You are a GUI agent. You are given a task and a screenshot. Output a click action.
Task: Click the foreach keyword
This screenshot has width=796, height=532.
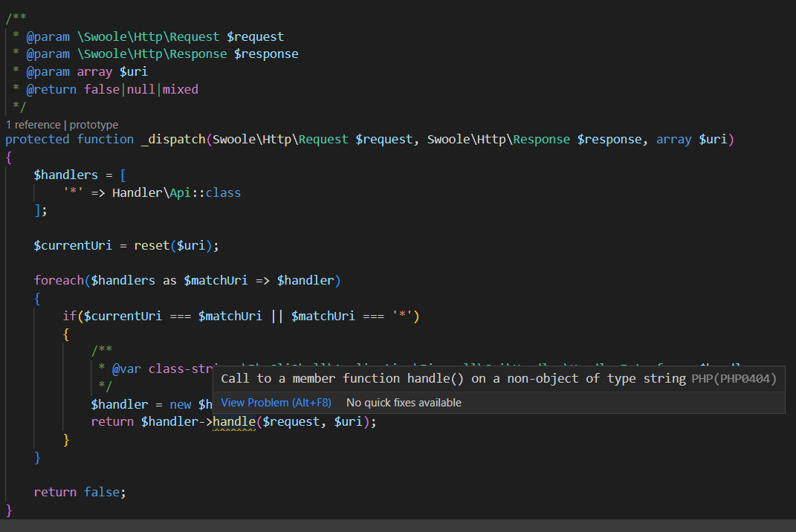pos(59,280)
